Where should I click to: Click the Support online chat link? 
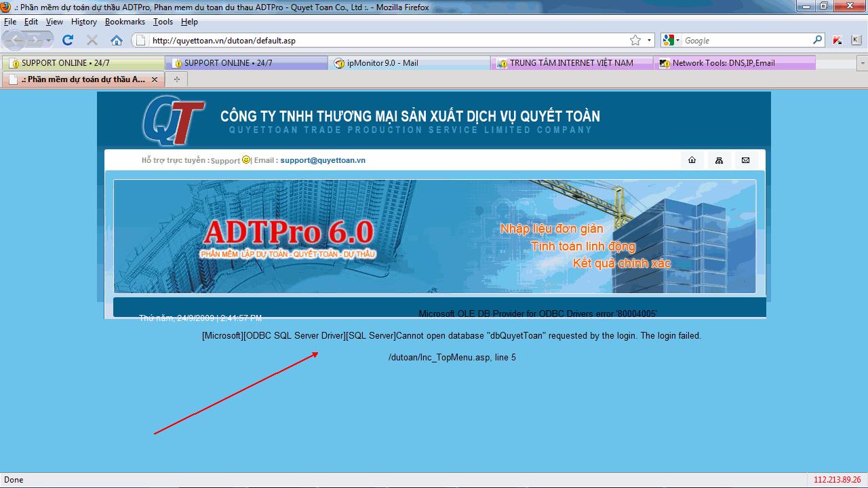click(x=225, y=161)
